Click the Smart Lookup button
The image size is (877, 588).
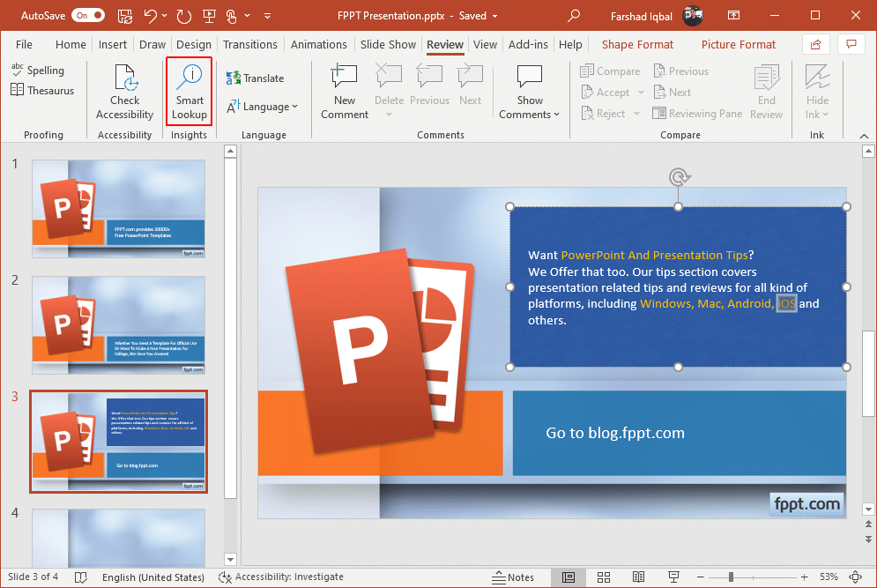189,93
